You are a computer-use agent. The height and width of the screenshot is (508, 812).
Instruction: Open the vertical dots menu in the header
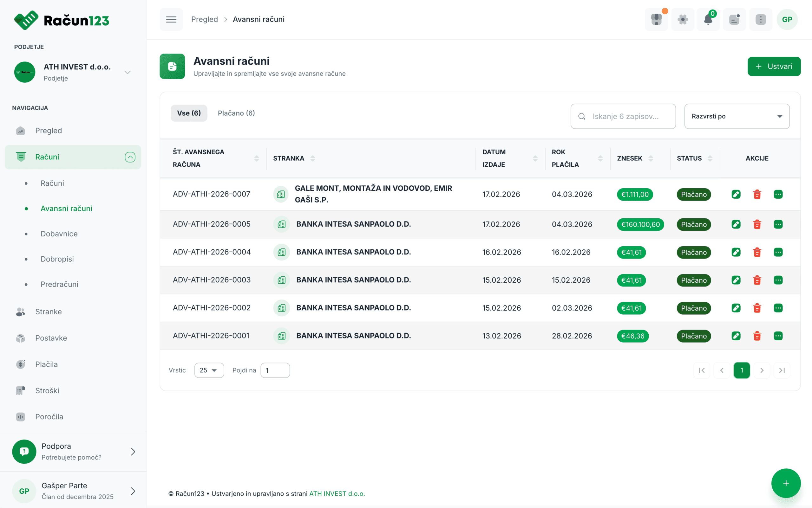pyautogui.click(x=761, y=19)
